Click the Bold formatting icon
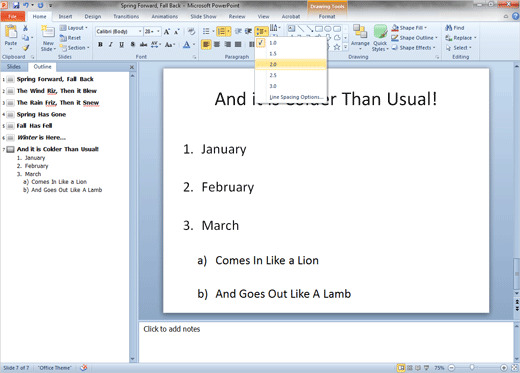Image resolution: width=520 pixels, height=373 pixels. pos(100,44)
